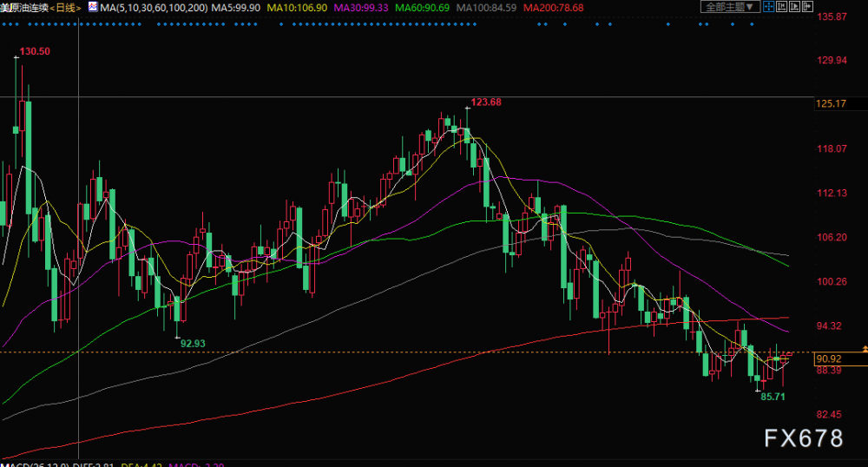Select the MA10:106.90 legend value

(x=297, y=8)
